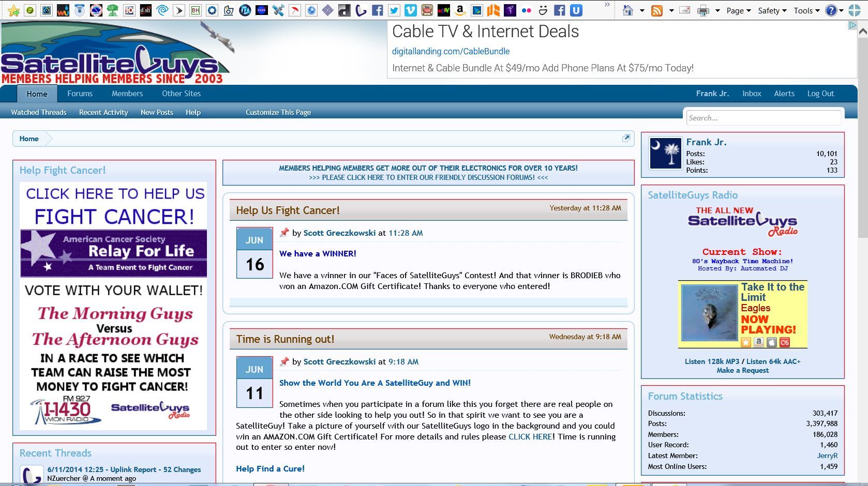Open the Other Sites navigation tab
Viewport: 868px width, 486px height.
pos(181,94)
